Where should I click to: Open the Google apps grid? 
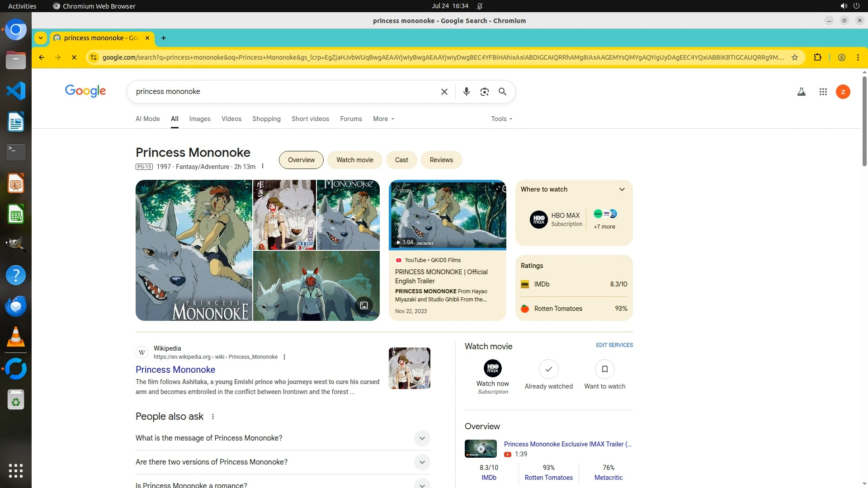(x=823, y=92)
